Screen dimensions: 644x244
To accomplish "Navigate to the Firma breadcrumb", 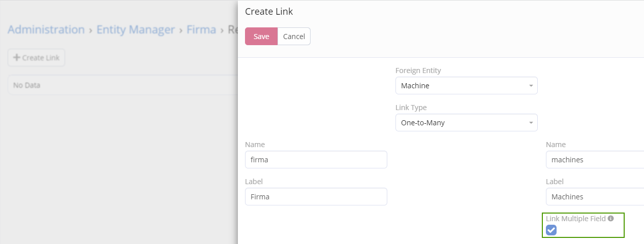I will pyautogui.click(x=201, y=29).
